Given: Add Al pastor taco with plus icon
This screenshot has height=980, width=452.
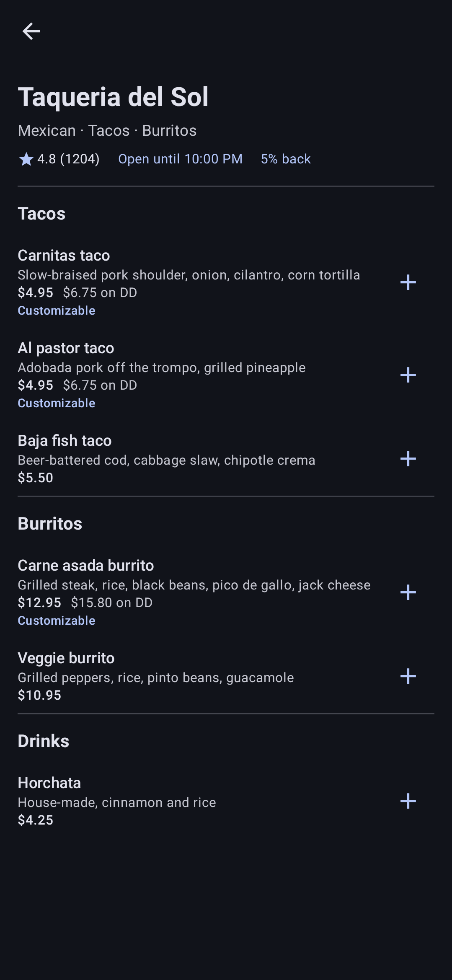Looking at the screenshot, I should tap(408, 375).
